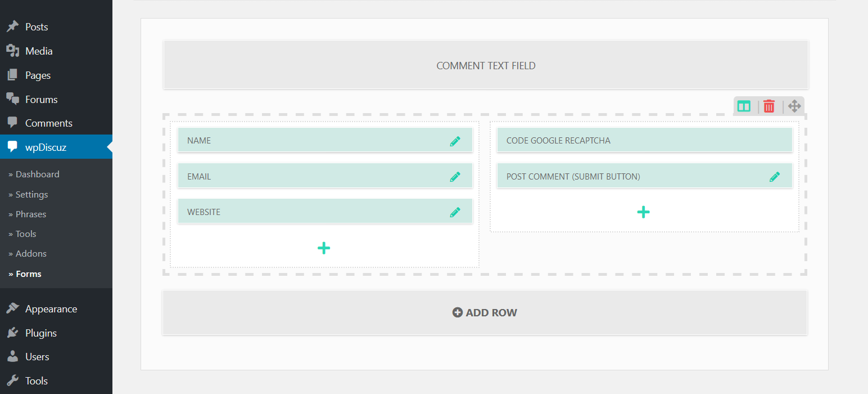Edit the Post Comment submit button field
The image size is (868, 394).
[774, 177]
